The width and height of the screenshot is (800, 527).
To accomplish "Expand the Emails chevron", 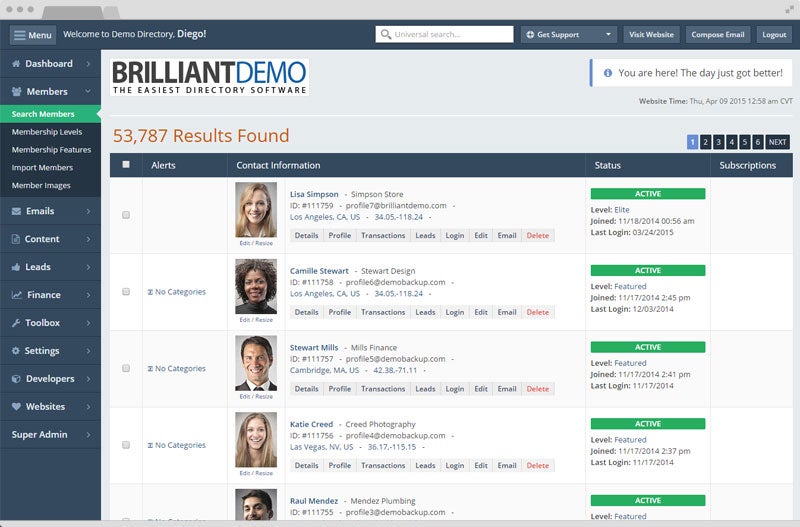I will [88, 211].
